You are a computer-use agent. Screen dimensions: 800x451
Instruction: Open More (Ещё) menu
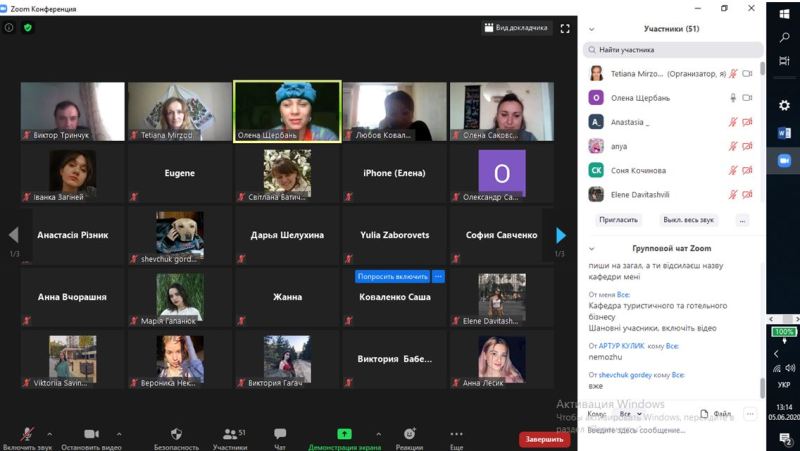click(456, 438)
